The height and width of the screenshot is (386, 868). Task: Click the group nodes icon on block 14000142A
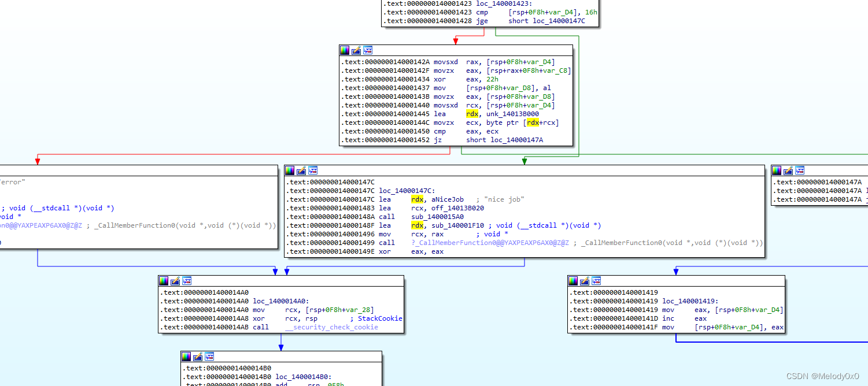tap(368, 50)
